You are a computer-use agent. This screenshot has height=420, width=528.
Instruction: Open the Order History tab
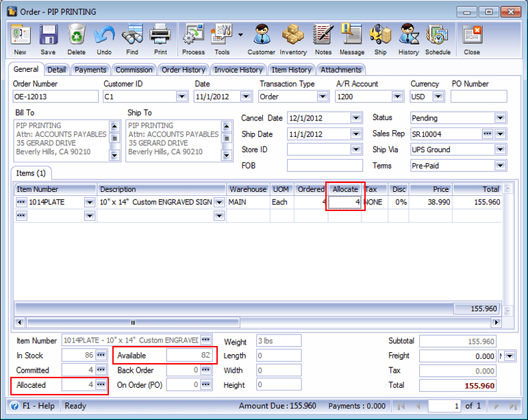click(183, 70)
